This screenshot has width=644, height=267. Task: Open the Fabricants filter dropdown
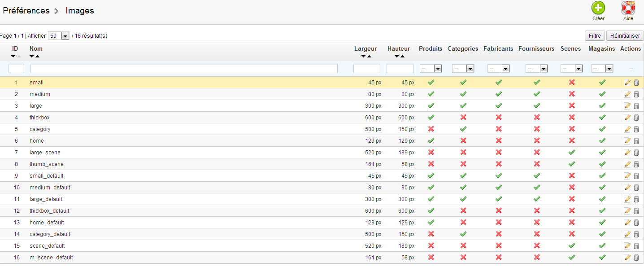pos(499,69)
